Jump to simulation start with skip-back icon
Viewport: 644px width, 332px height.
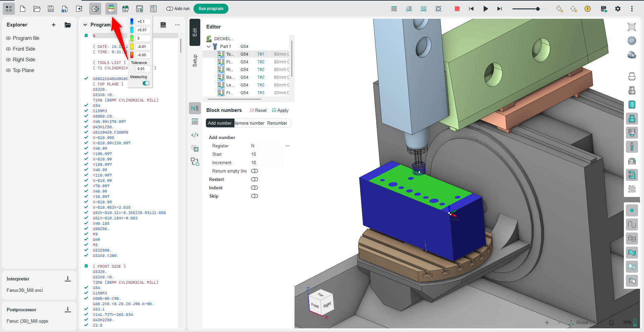tap(471, 9)
